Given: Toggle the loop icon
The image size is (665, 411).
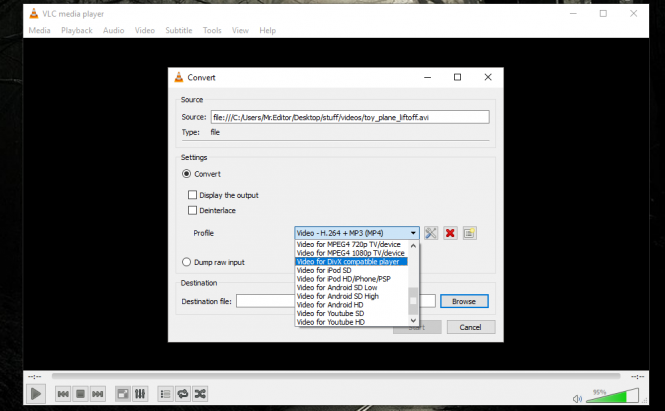Looking at the screenshot, I should pos(183,394).
